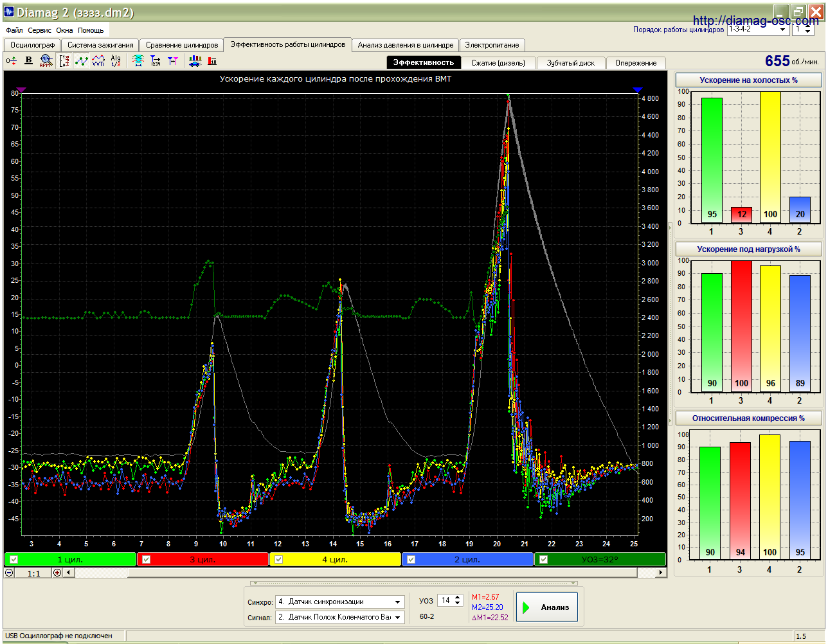Toggle the RPM scale bracket icon
Image resolution: width=828 pixels, height=644 pixels.
click(x=64, y=60)
